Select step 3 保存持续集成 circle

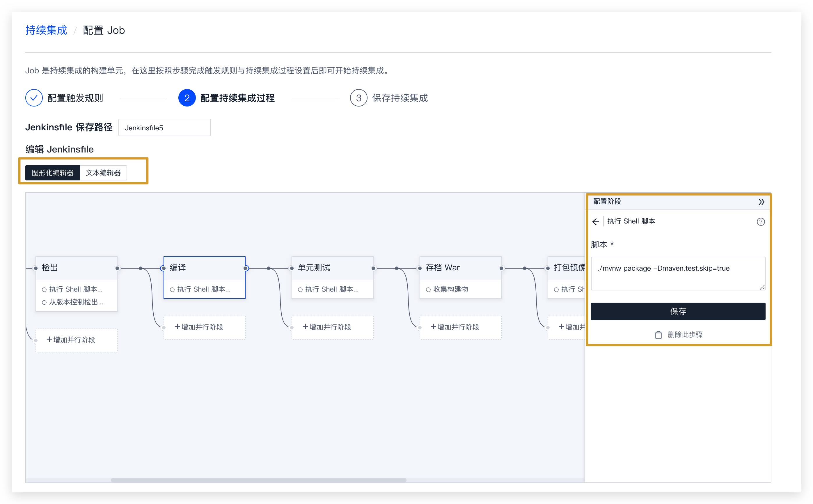[358, 98]
